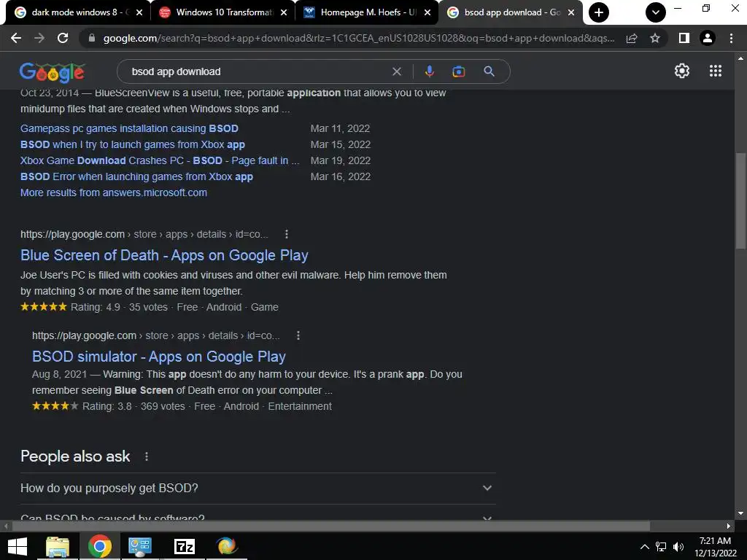Viewport: 747px width, 560px height.
Task: Open Chrome three-dot menu
Action: (731, 38)
